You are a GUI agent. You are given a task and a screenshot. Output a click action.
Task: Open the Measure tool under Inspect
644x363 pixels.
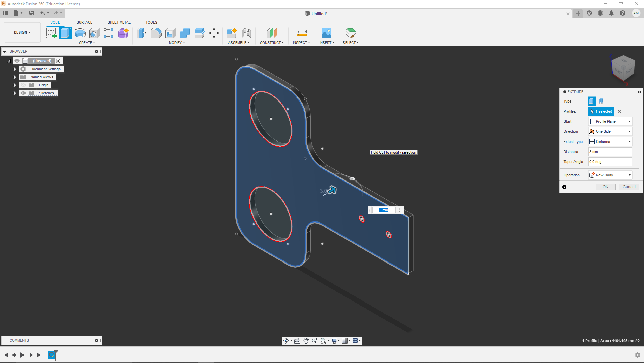(302, 33)
